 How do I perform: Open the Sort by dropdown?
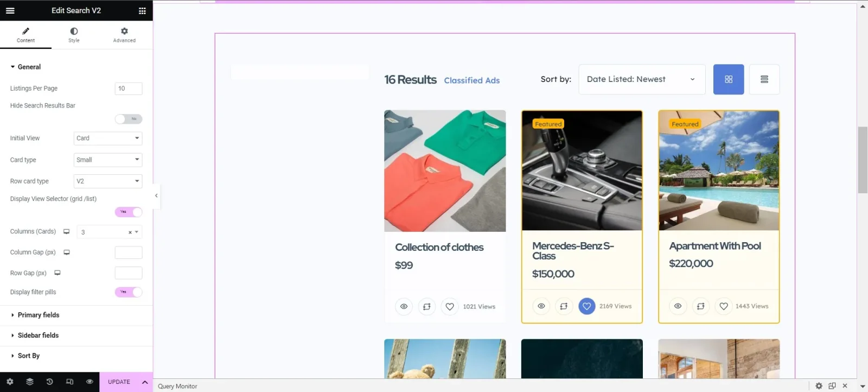pos(642,79)
